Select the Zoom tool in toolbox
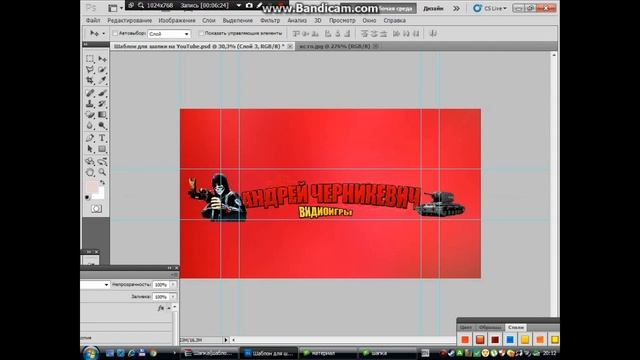The height and width of the screenshot is (360, 640). (102, 172)
